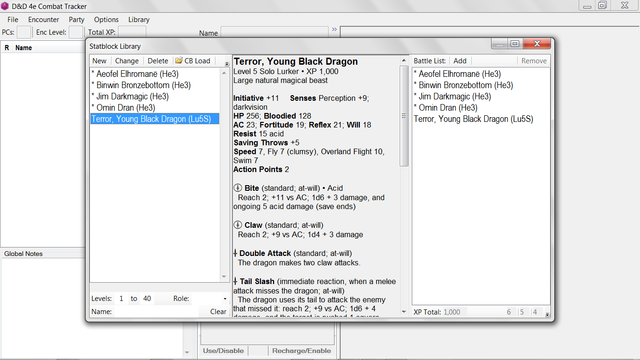Click the Clear filter button
The height and width of the screenshot is (360, 640).
(x=218, y=311)
